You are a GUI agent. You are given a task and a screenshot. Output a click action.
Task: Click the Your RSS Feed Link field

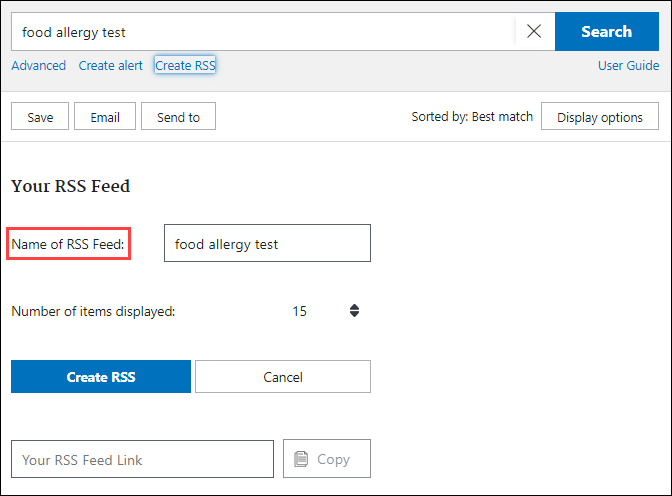click(x=141, y=459)
